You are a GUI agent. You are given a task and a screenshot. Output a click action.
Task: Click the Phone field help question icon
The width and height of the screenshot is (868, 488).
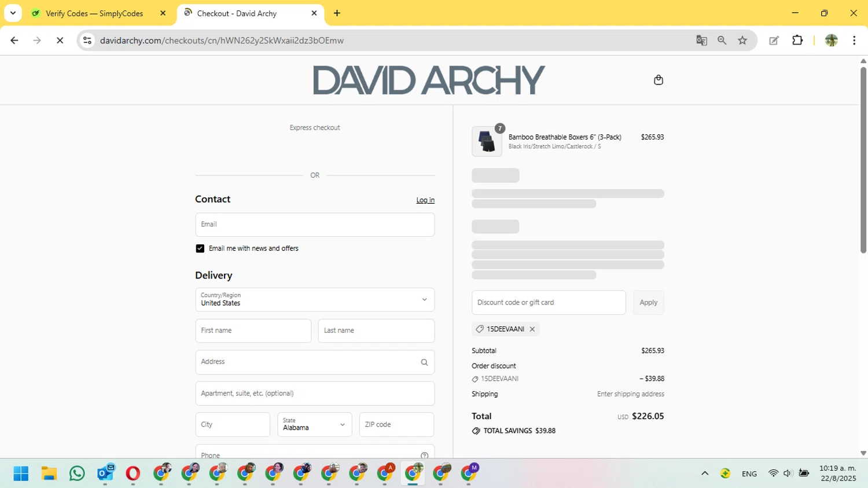[x=424, y=456]
